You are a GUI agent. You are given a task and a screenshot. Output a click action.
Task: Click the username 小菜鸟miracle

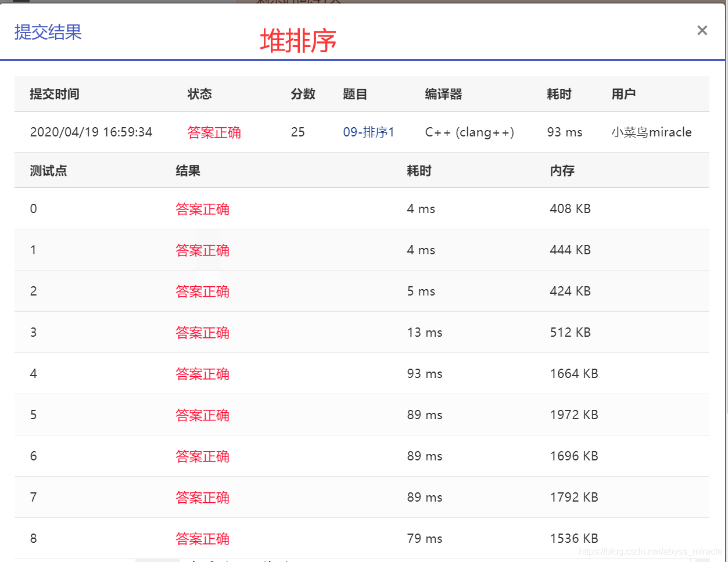(x=651, y=132)
